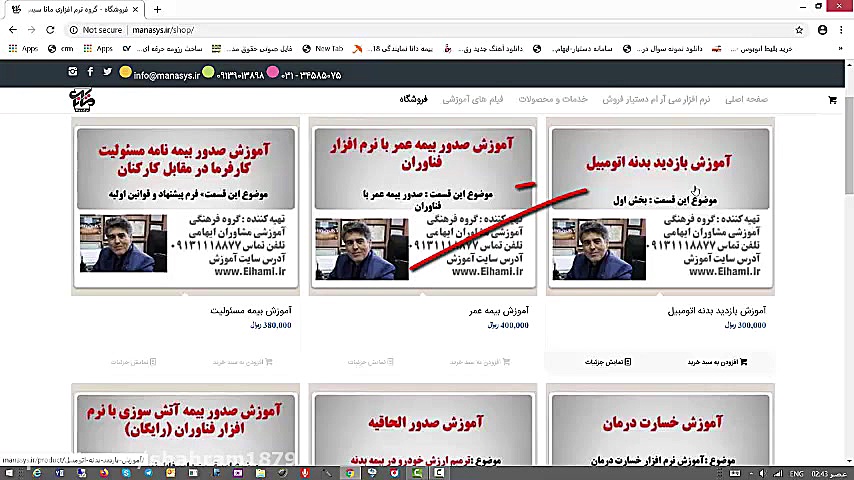
Task: Open the Instagram icon in the top bar
Action: 72,71
